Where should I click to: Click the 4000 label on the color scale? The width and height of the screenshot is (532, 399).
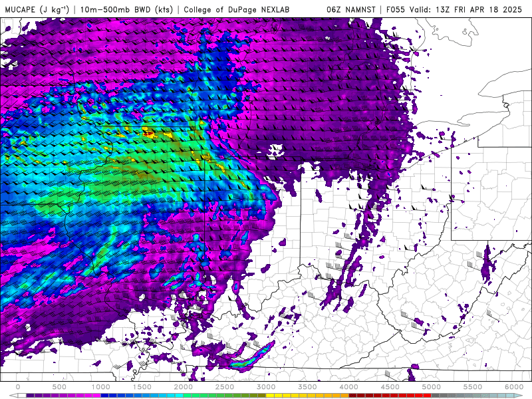pyautogui.click(x=348, y=387)
